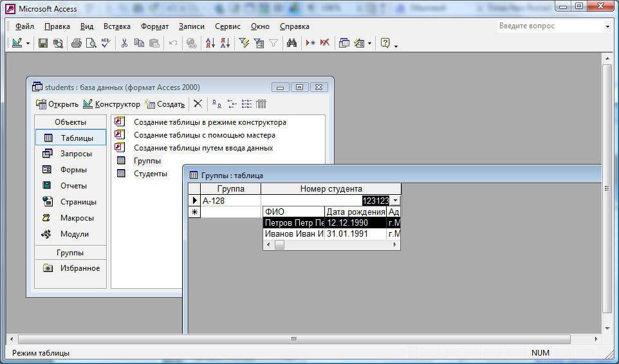Open the Номер студента combo dropdown arrow
The image size is (619, 364).
(395, 201)
